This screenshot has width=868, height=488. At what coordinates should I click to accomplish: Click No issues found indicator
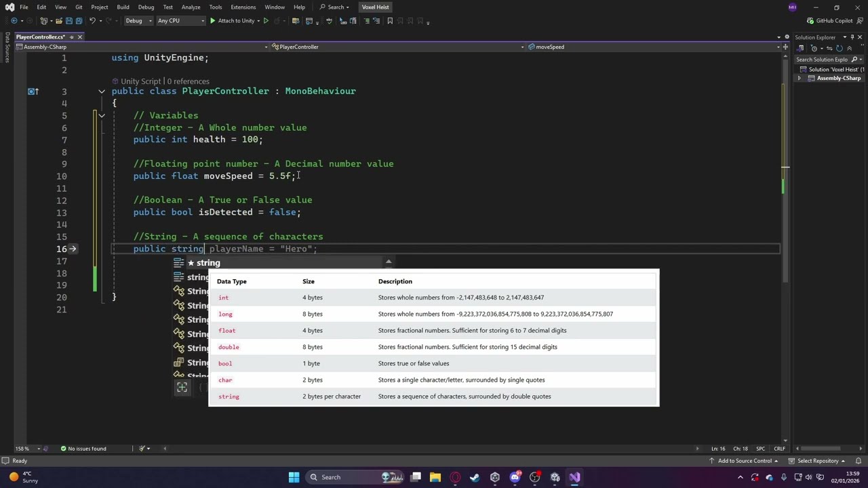[83, 449]
